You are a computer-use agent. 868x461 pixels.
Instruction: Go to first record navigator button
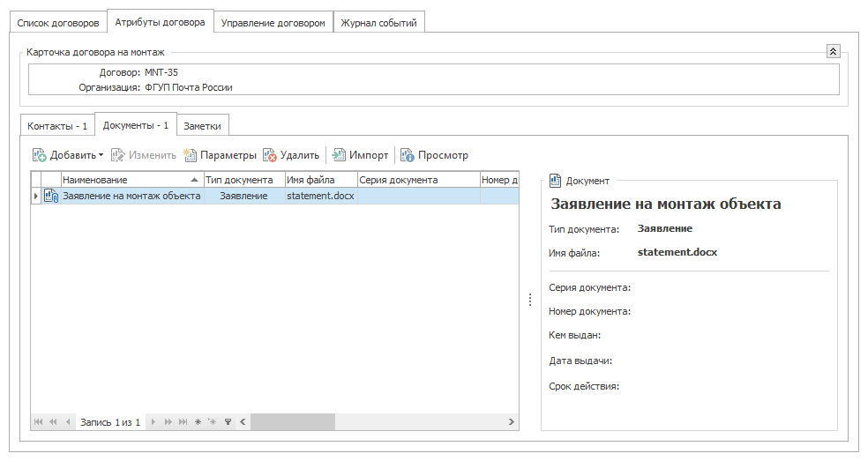(38, 421)
